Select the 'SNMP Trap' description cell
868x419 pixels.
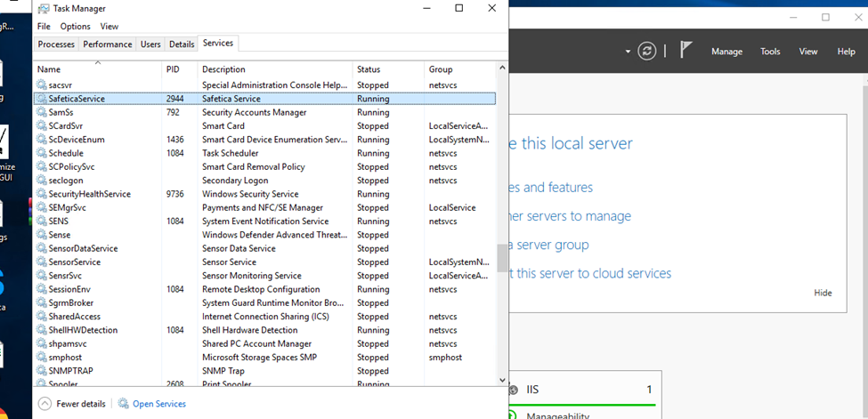coord(223,371)
